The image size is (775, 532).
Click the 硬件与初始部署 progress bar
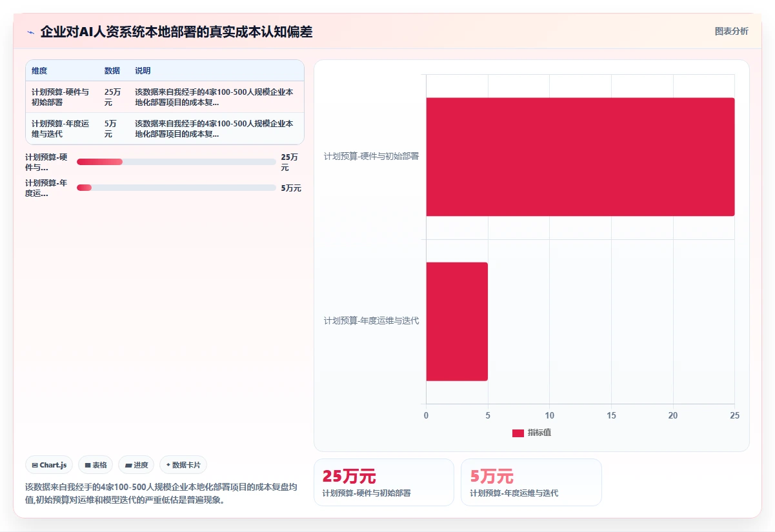click(x=176, y=162)
